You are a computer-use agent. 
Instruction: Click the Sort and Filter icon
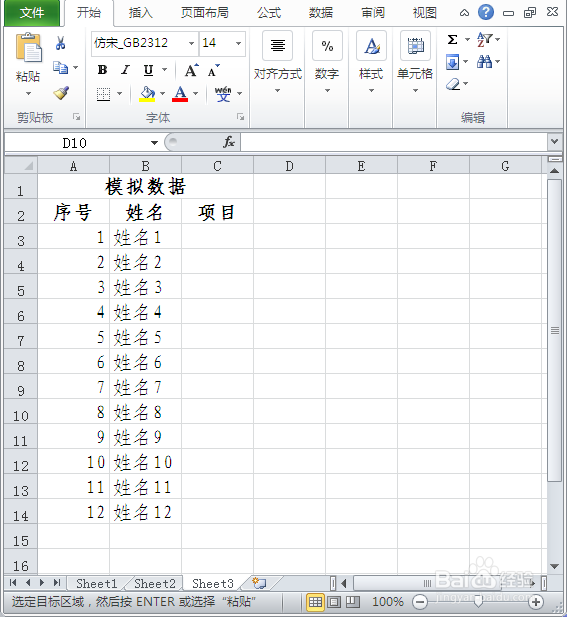pyautogui.click(x=484, y=39)
